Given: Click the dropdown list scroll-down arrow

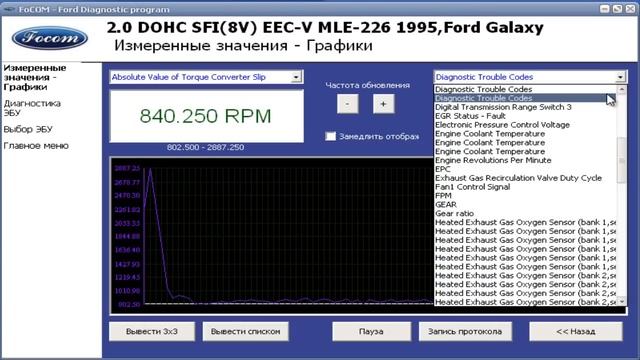Looking at the screenshot, I should click(622, 301).
